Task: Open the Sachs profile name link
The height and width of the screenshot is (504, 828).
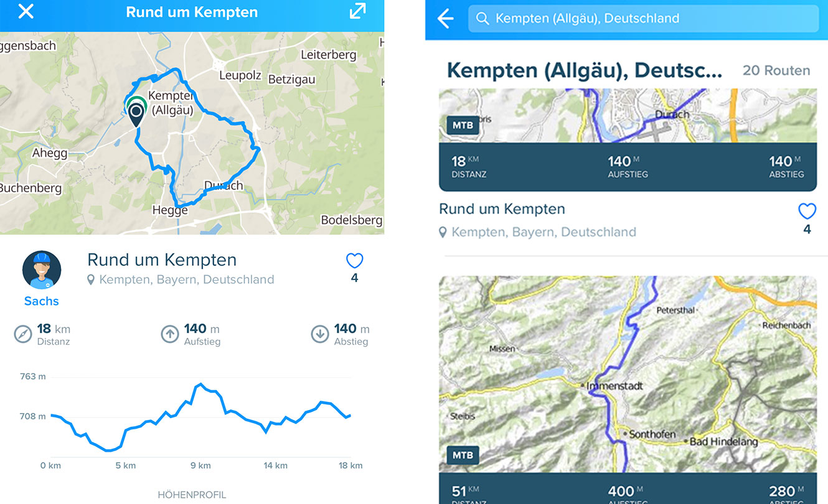Action: [x=42, y=301]
